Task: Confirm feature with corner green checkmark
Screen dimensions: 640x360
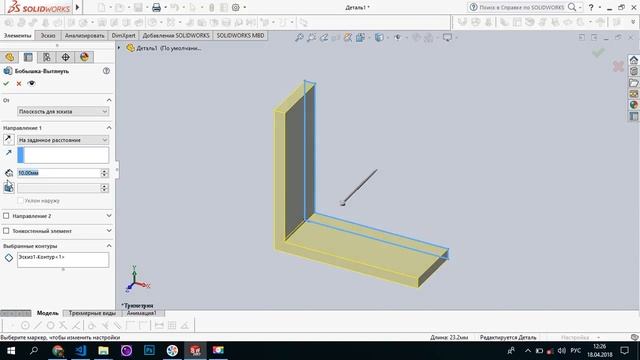Action: 598,53
